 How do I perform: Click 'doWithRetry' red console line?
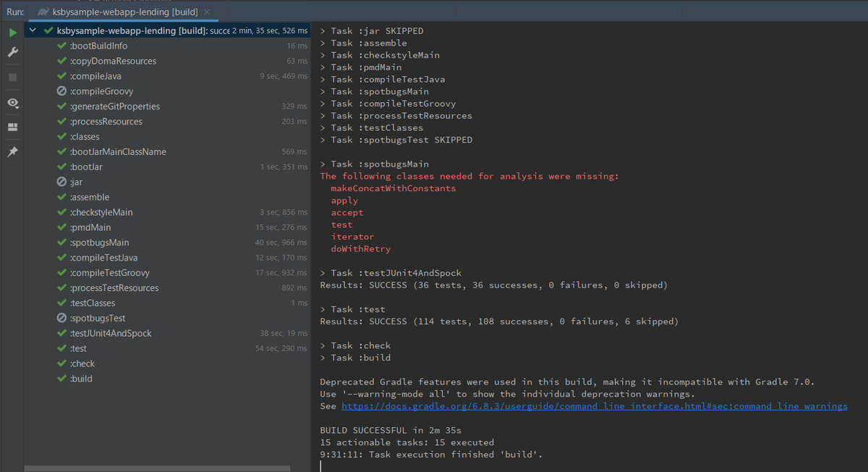tap(360, 249)
